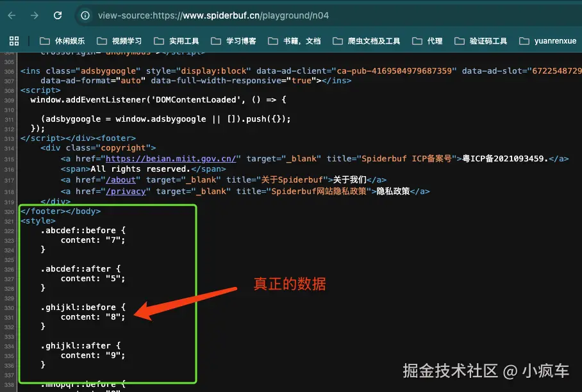This screenshot has width=582, height=392.
Task: Click the 'All rights reserved.' text
Action: tap(140, 169)
